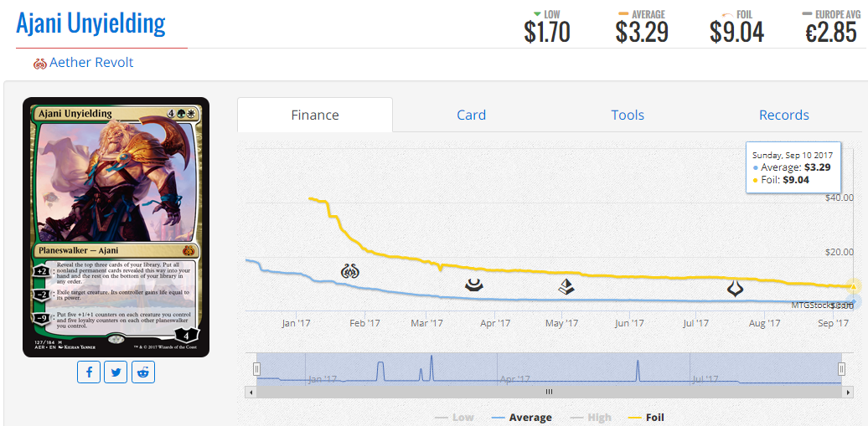Share card on Twitter
The height and width of the screenshot is (426, 868).
click(116, 372)
